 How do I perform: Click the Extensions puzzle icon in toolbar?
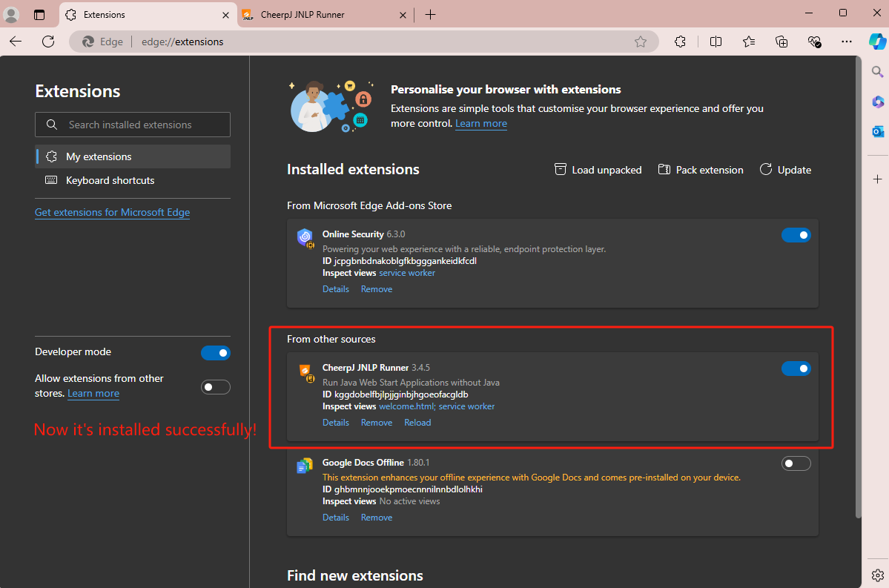(x=680, y=42)
